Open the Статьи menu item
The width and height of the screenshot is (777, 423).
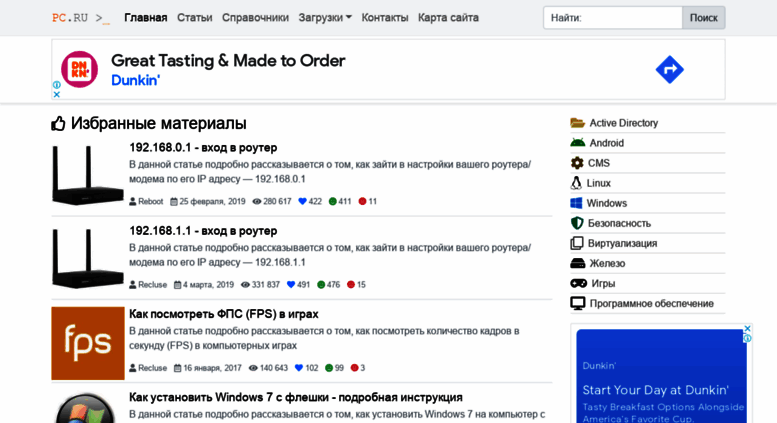195,18
